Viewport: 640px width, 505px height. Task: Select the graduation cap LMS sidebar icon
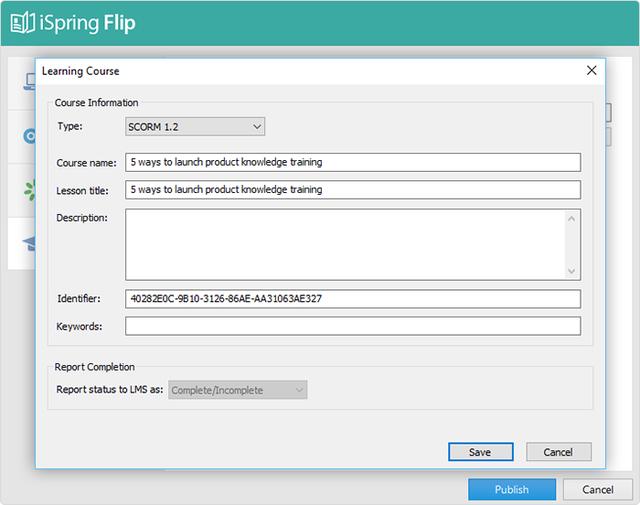29,244
